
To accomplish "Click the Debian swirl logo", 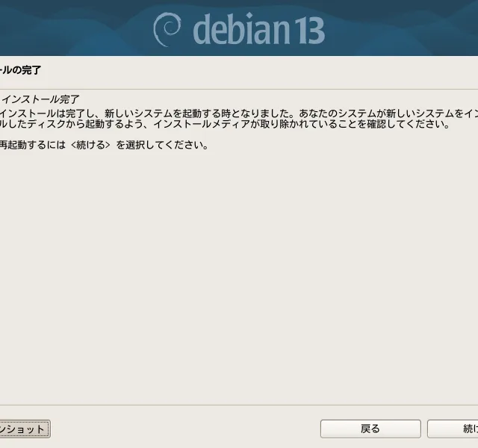I will [x=167, y=29].
